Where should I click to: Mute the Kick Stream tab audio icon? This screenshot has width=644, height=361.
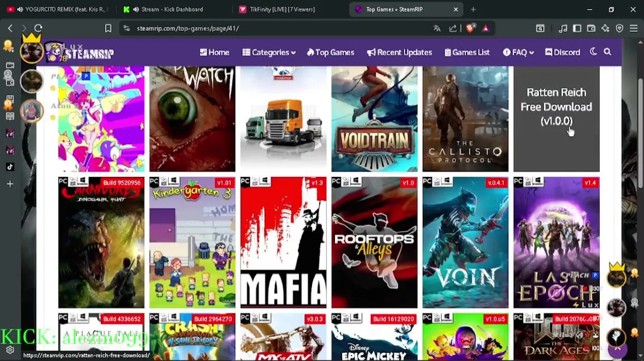coord(136,9)
